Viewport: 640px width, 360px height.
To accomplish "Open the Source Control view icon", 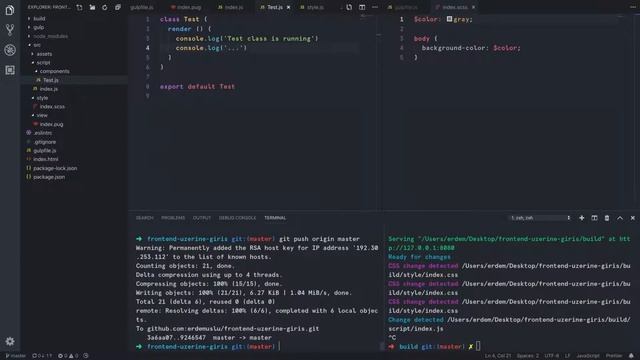I will (x=10, y=29).
